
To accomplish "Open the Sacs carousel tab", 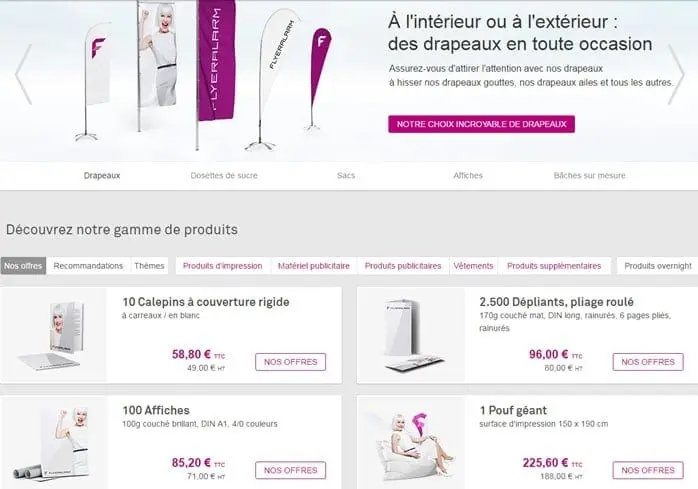I will click(x=346, y=175).
